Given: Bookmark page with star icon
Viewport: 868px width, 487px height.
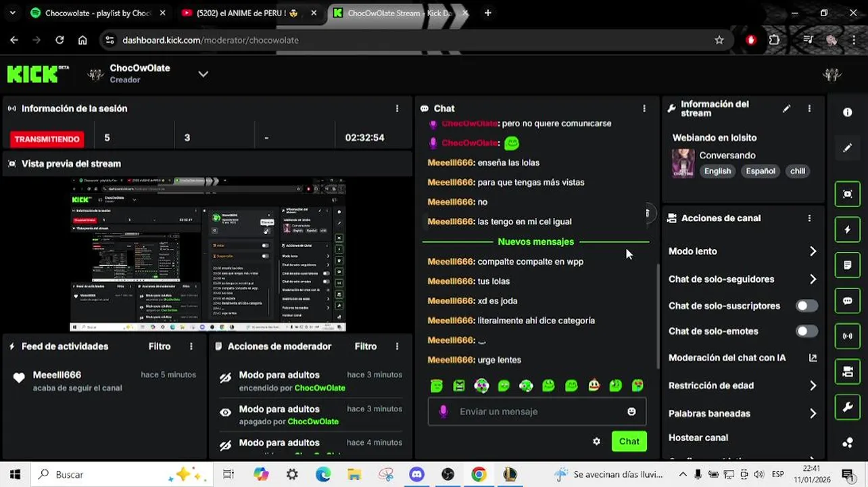Looking at the screenshot, I should 719,40.
